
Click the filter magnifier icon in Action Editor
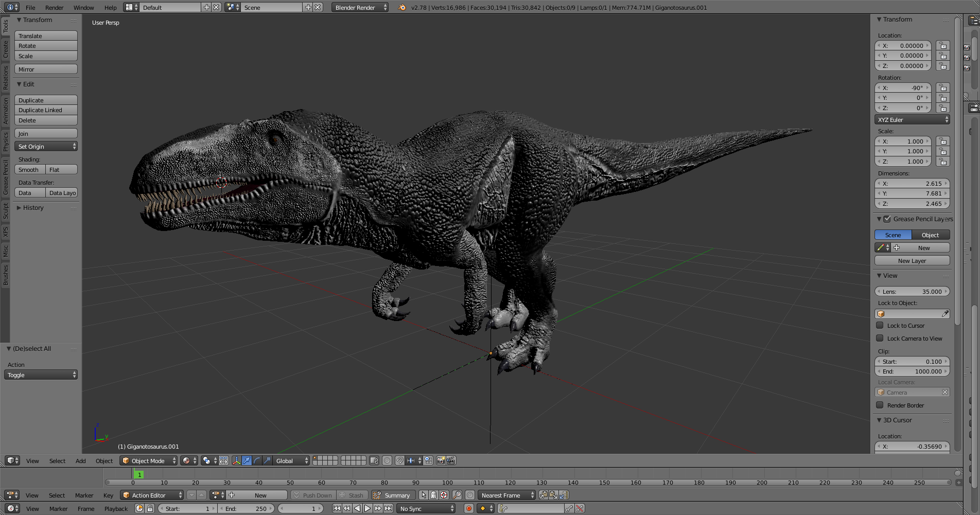[457, 495]
